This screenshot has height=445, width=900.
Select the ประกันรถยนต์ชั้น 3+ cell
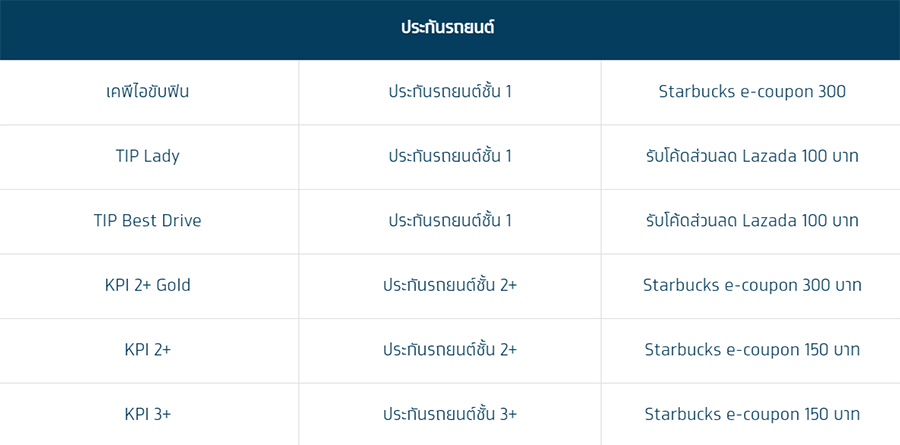[450, 414]
